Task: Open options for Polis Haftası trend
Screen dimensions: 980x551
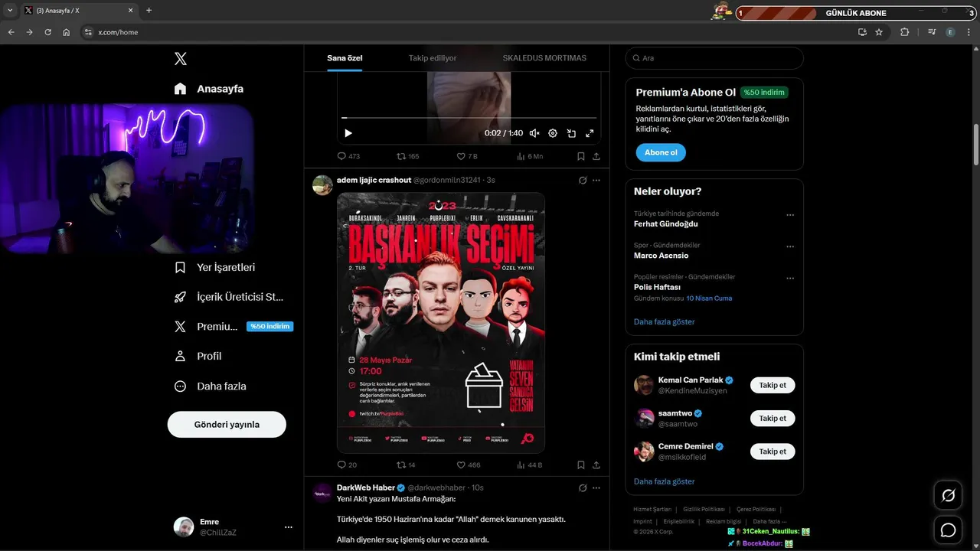Action: tap(790, 278)
